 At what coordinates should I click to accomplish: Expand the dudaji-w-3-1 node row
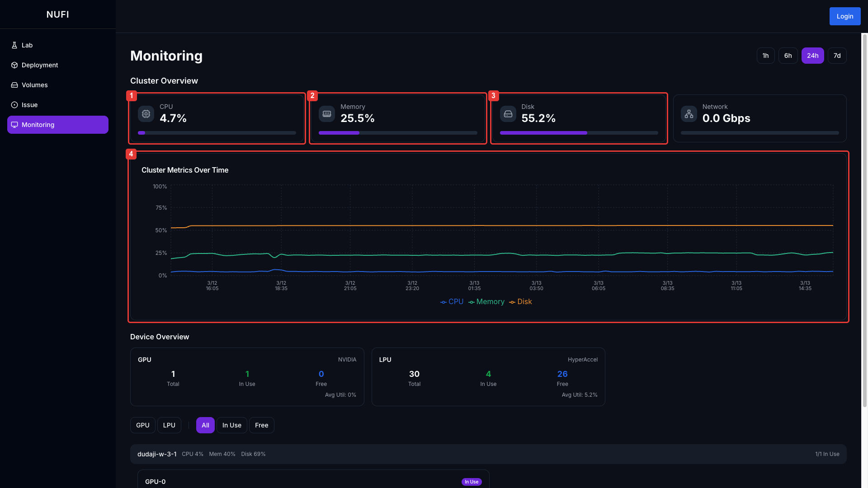157,454
